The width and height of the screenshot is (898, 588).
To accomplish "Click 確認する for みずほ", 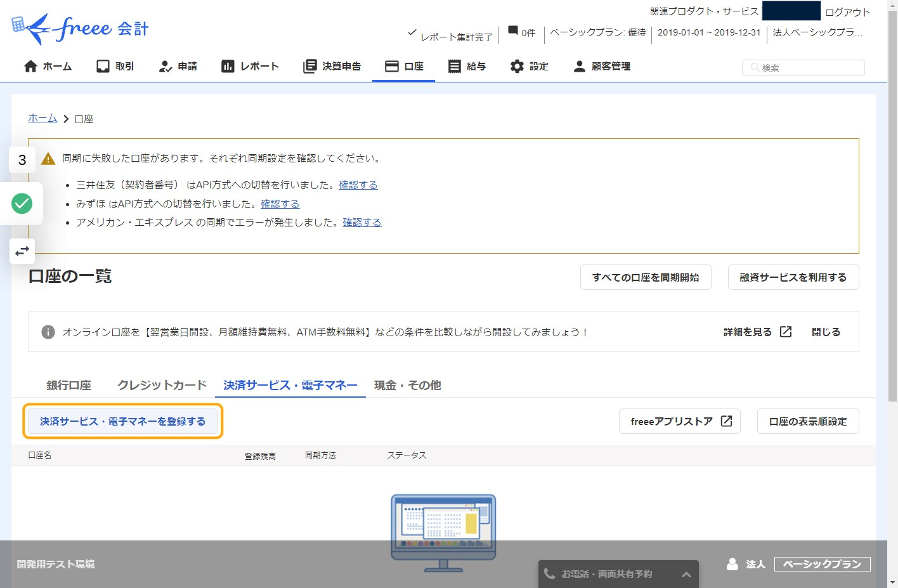I will click(280, 204).
